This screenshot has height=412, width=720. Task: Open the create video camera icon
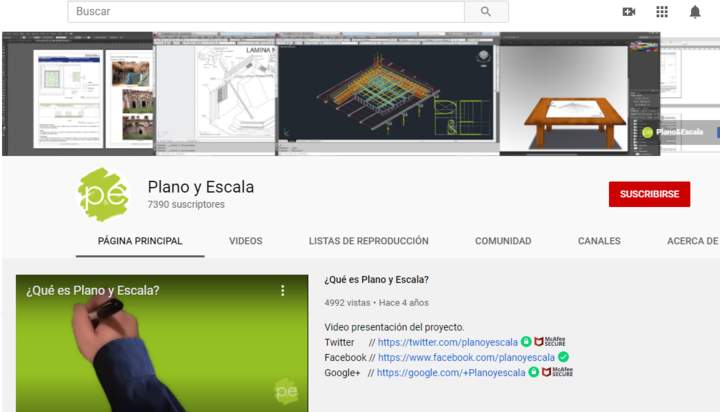coord(629,12)
